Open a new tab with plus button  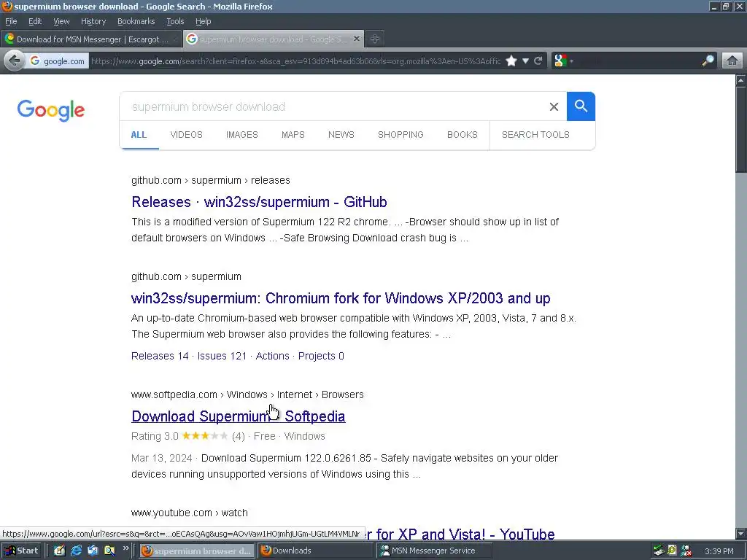[x=375, y=39]
